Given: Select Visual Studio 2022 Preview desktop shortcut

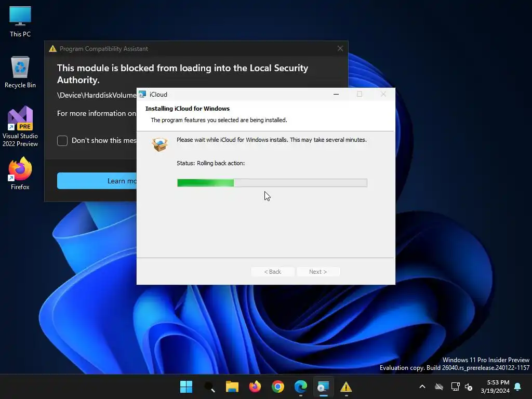Looking at the screenshot, I should [x=20, y=127].
